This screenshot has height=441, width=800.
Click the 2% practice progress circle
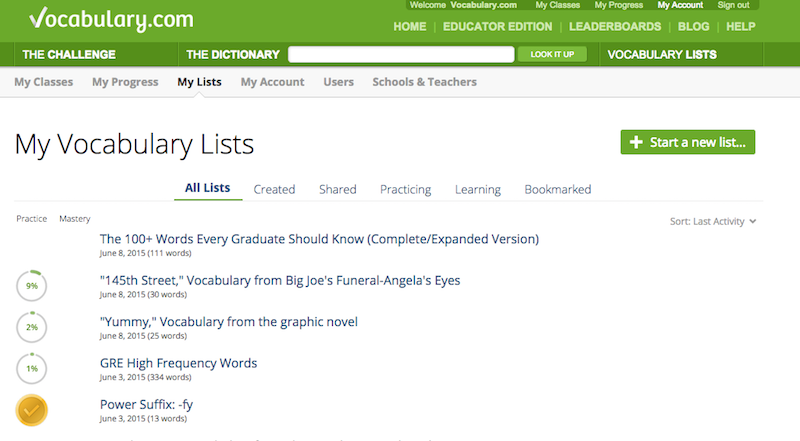(32, 328)
